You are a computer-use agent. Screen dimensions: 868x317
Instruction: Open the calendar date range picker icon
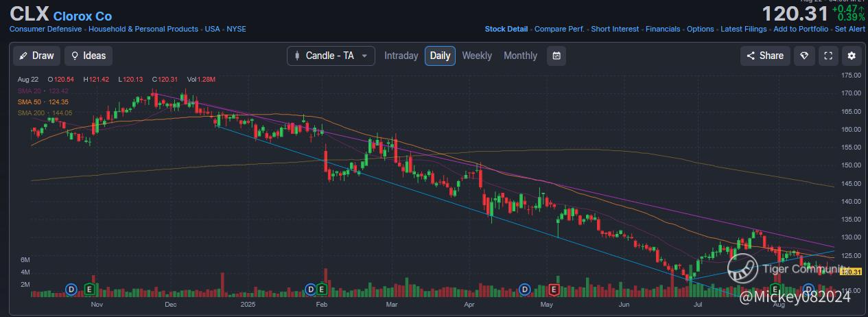556,56
